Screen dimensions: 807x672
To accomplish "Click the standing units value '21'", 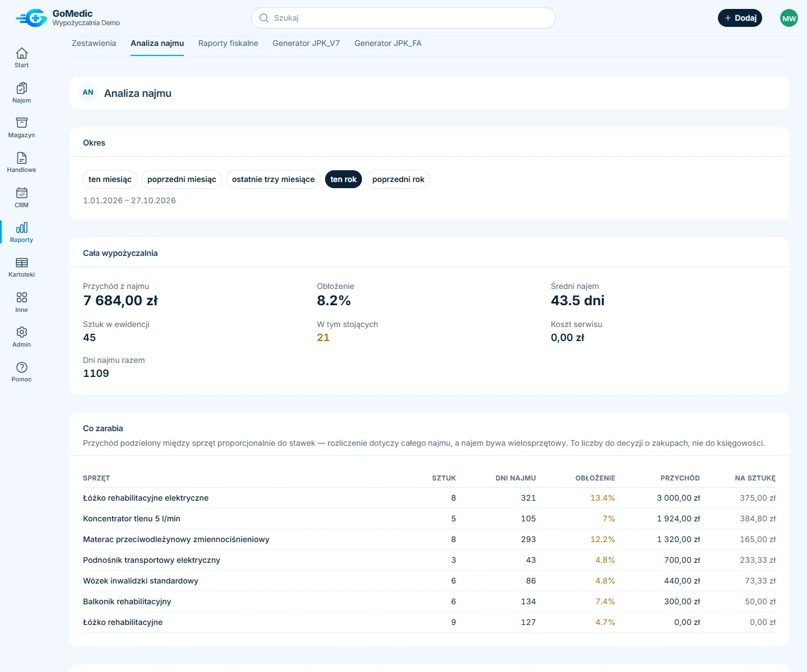I will 323,338.
